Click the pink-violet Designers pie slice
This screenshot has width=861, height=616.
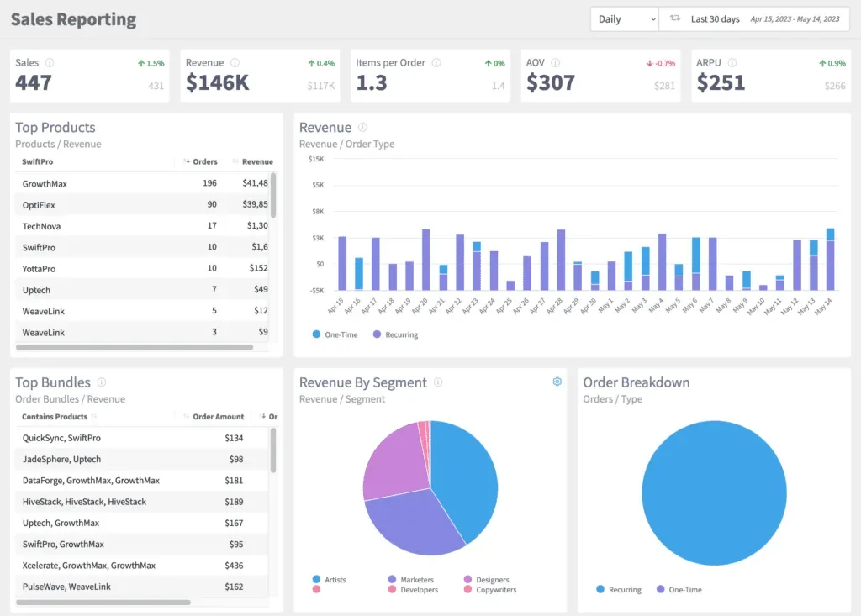pos(395,461)
